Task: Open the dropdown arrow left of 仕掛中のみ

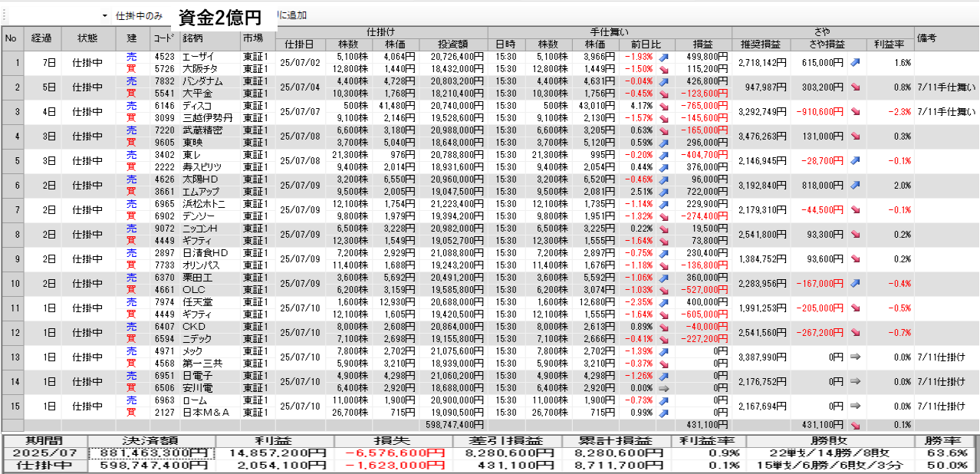Action: click(105, 16)
